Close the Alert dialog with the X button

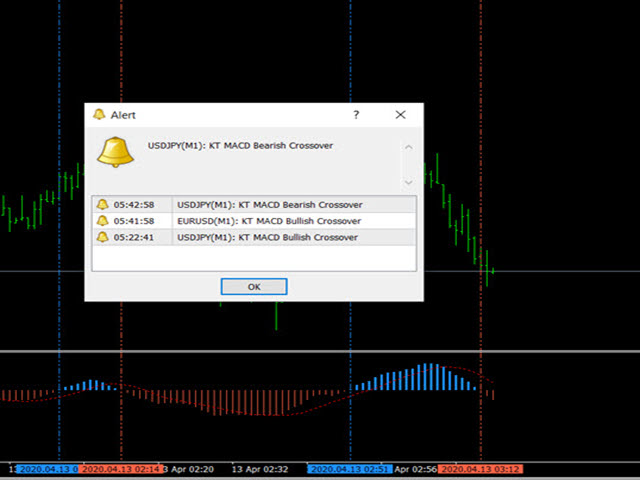(400, 115)
